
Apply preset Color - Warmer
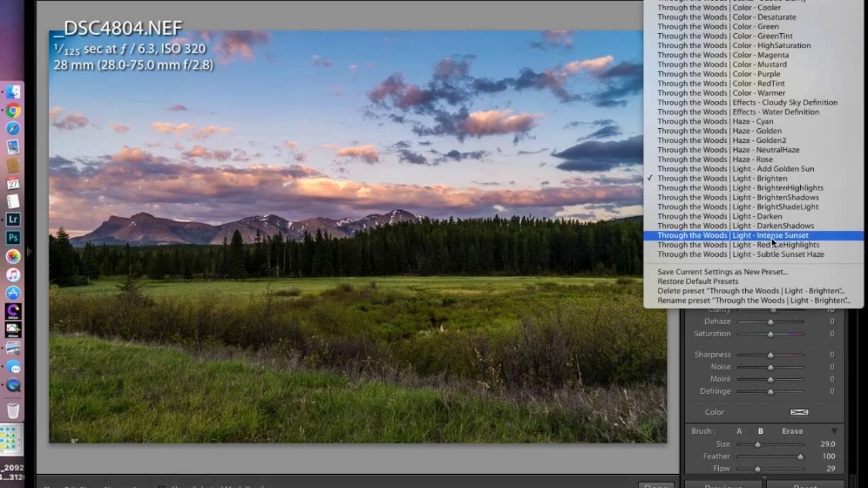[x=753, y=93]
